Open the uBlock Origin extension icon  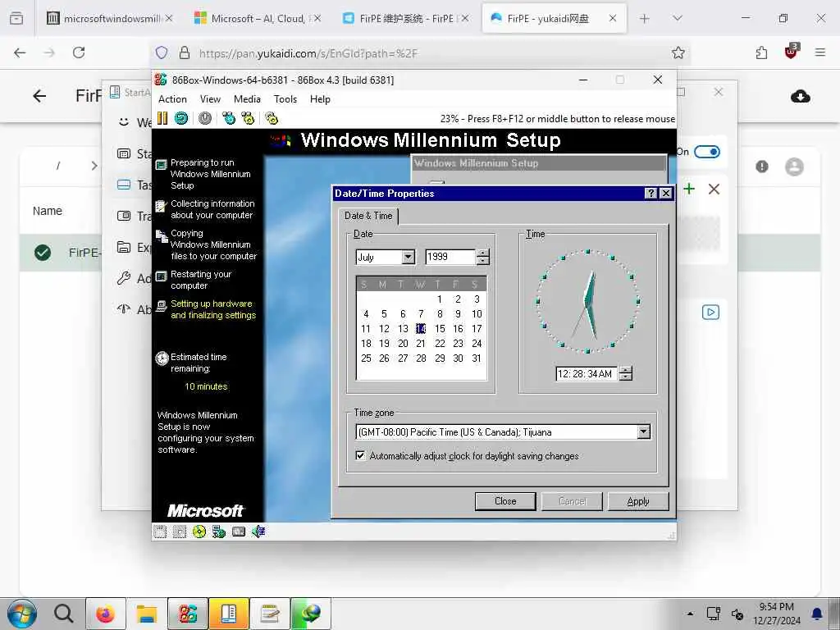coord(792,52)
